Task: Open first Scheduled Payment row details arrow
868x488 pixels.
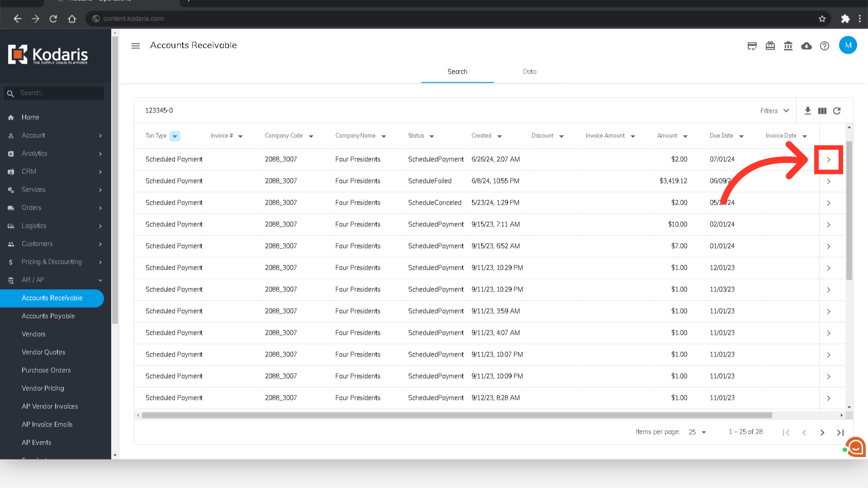Action: tap(829, 160)
